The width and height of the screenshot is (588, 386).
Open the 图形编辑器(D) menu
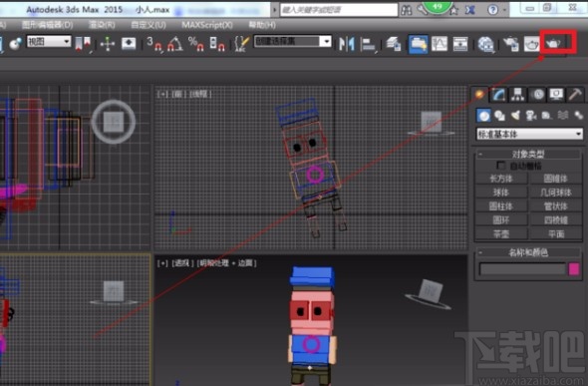point(47,25)
